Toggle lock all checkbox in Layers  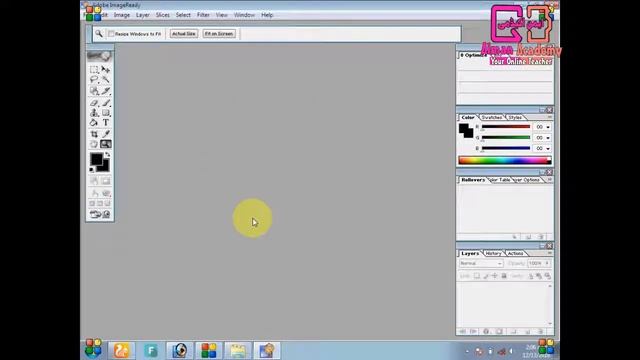tap(504, 276)
